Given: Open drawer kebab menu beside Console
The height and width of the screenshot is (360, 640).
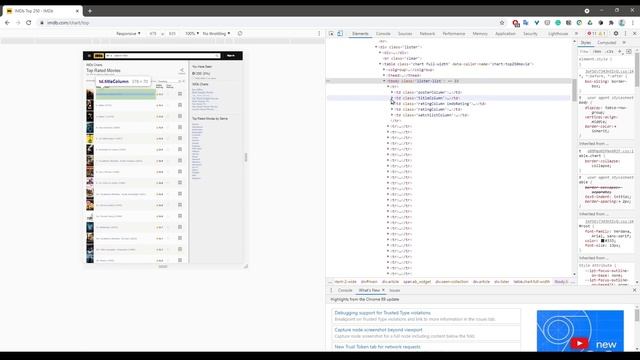Looking at the screenshot, I should click(331, 290).
